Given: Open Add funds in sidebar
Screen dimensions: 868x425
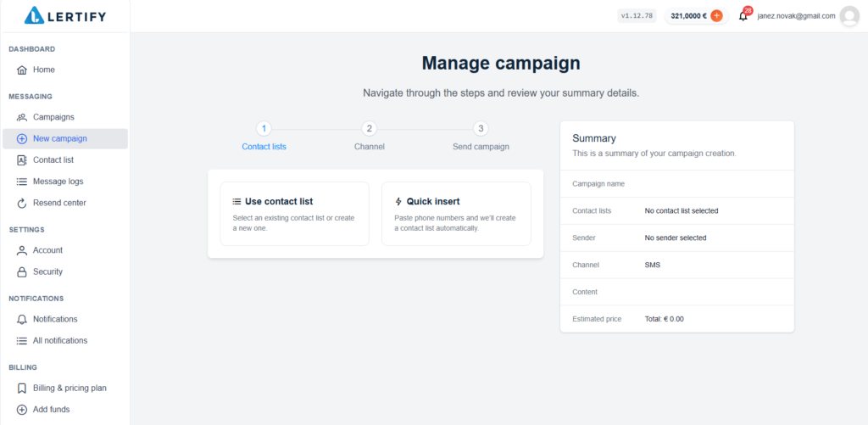Looking at the screenshot, I should [x=51, y=410].
